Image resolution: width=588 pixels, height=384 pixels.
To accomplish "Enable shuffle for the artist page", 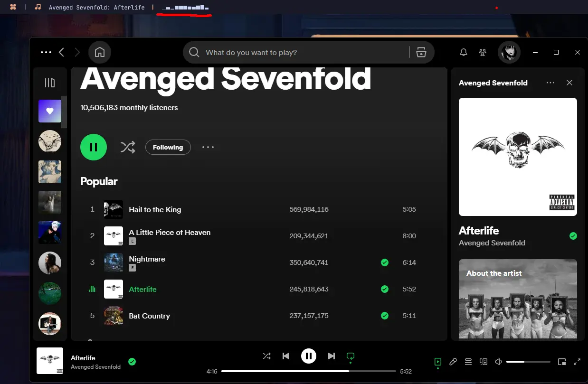I will 128,147.
